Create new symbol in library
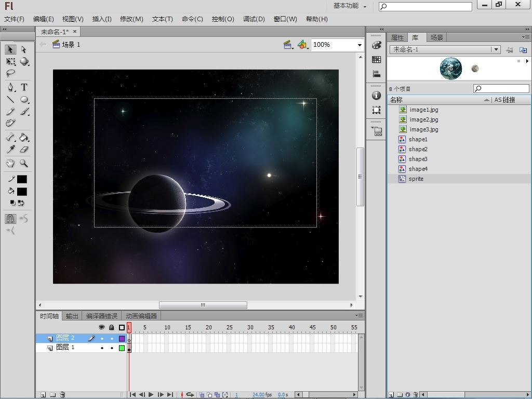 (x=391, y=395)
